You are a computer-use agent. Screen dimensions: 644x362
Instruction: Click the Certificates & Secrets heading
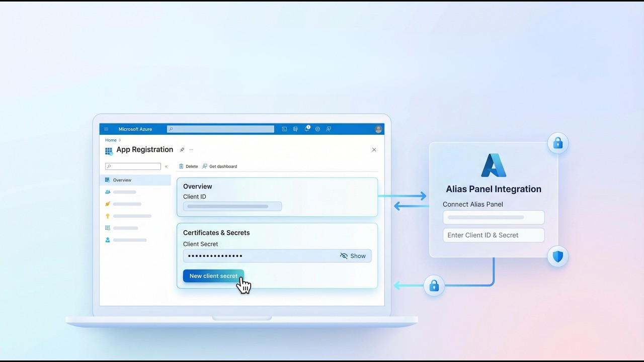216,233
